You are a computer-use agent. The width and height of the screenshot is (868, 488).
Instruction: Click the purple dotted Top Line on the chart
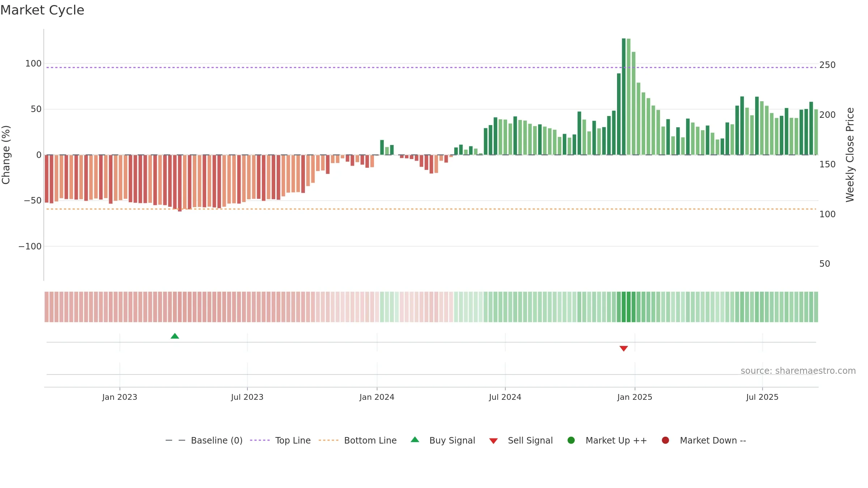431,68
